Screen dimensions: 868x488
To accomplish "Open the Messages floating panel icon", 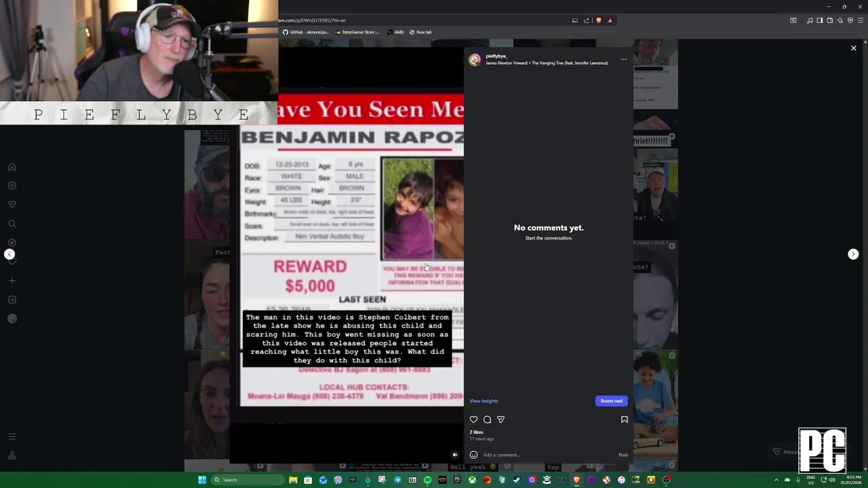I will click(x=777, y=451).
